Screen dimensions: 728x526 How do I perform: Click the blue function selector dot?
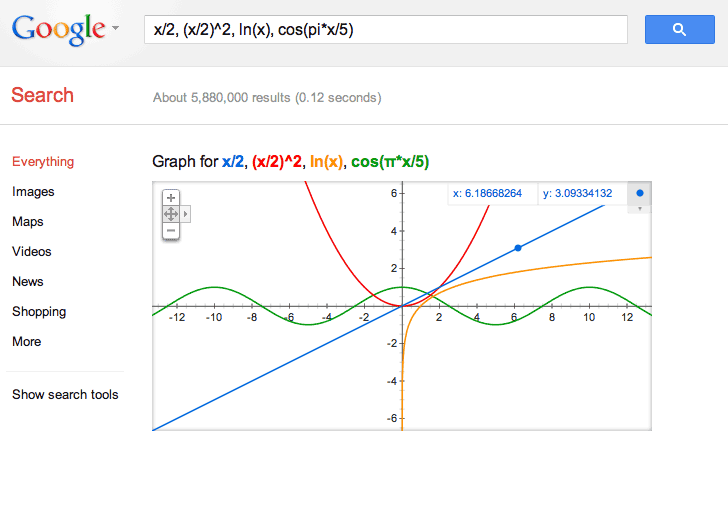pos(640,193)
